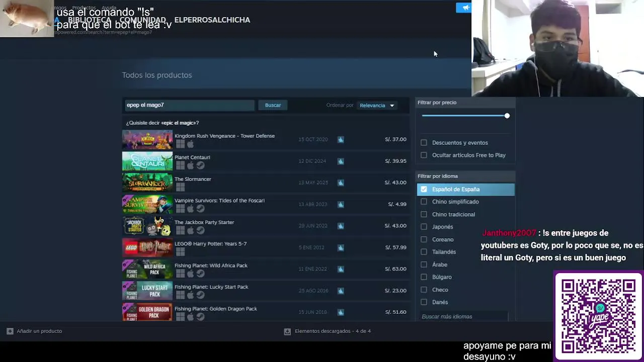Image resolution: width=644 pixels, height=362 pixels.
Task: Open Añadir un producto at the bottom
Action: [34, 331]
